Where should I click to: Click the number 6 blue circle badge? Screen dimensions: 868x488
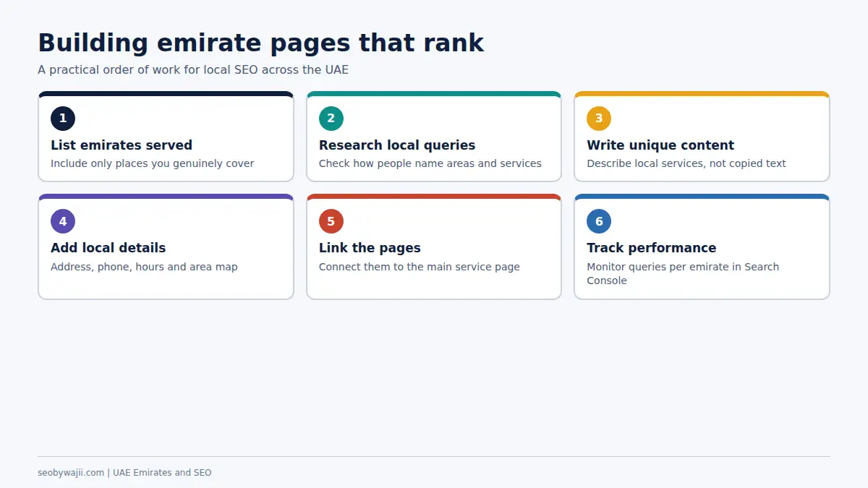(x=599, y=221)
